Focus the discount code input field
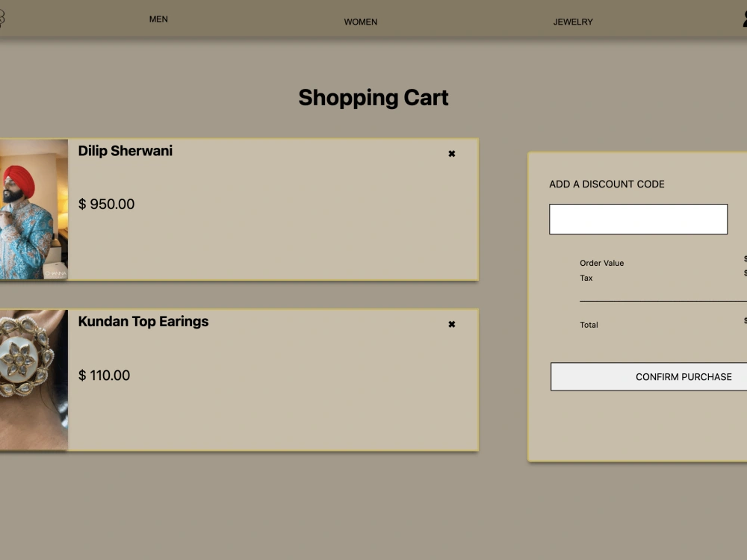Image resolution: width=747 pixels, height=560 pixels. pos(638,219)
